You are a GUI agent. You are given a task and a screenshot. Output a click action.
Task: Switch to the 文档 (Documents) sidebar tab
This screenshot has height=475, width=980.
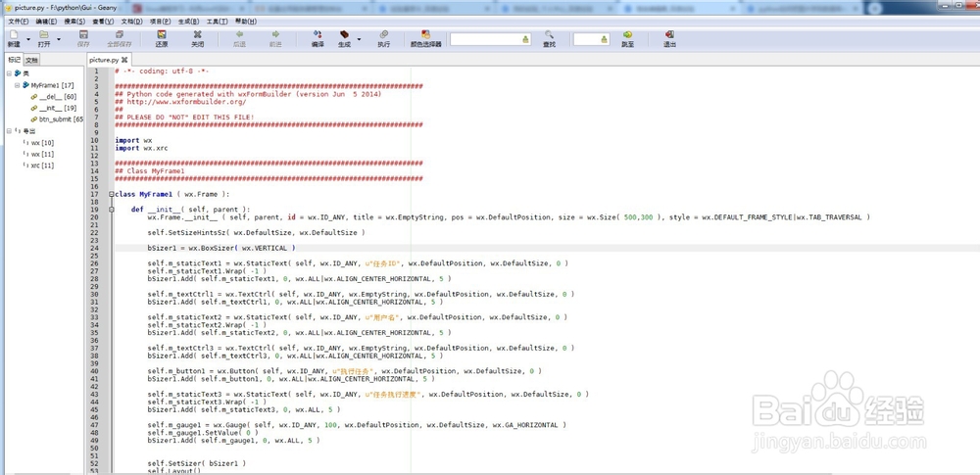[31, 60]
